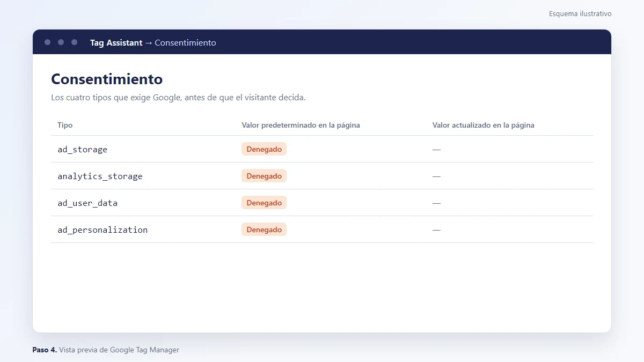Click the Consentimiento page heading

tap(107, 79)
